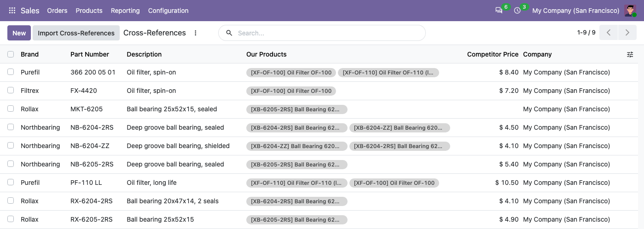Click 'Ball bearing 20x47x14, 2 seals' description

173,201
